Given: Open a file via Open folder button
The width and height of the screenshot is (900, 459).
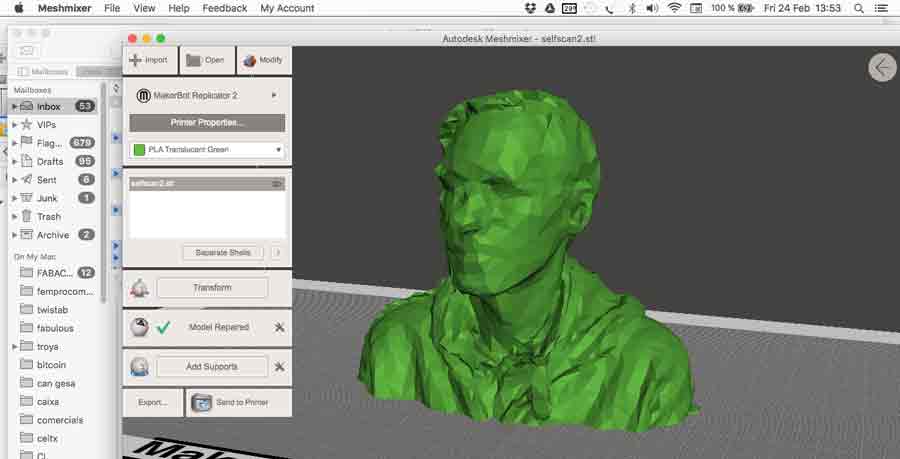Looking at the screenshot, I should (x=194, y=60).
